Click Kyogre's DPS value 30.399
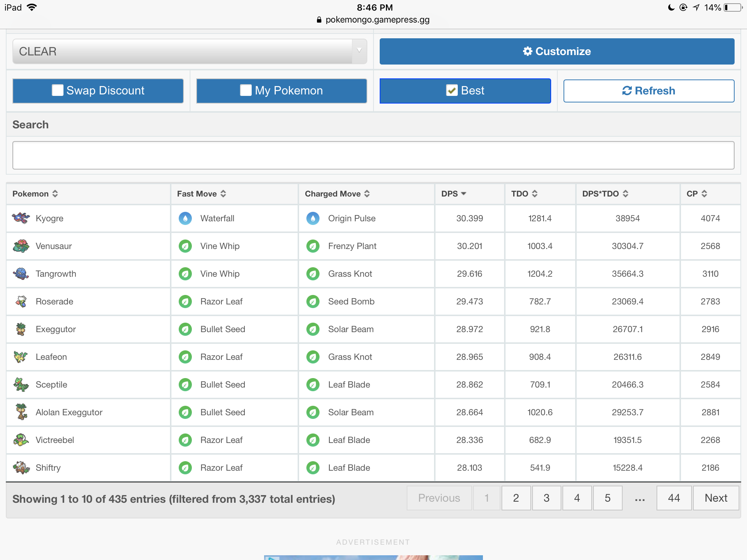This screenshot has width=747, height=560. [x=469, y=218]
